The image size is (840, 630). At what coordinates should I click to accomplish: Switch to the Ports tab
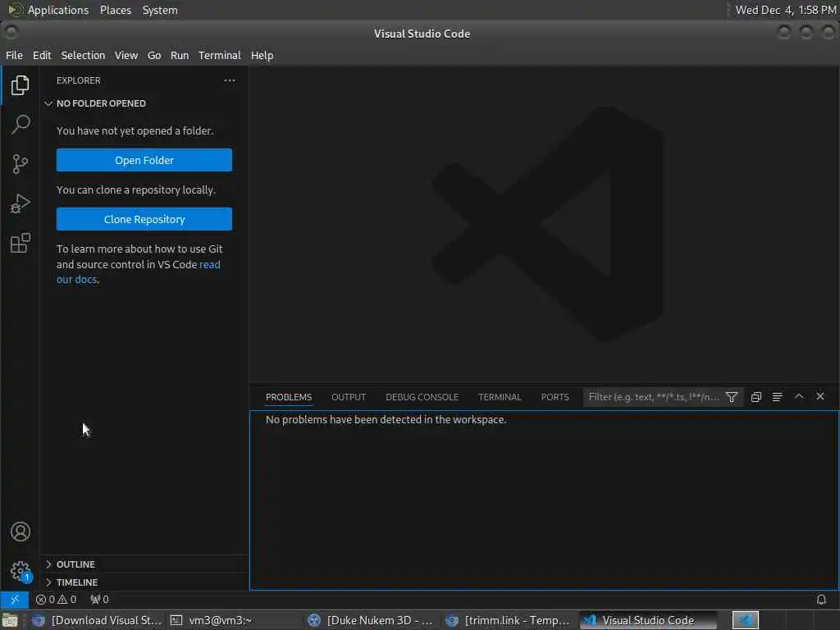[555, 397]
